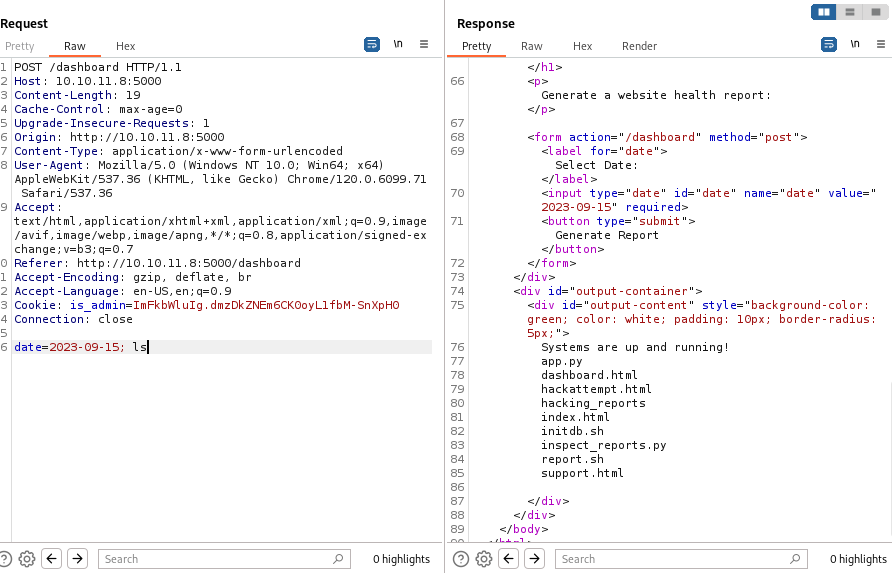This screenshot has width=892, height=573.
Task: Switch Response view to Render tab
Action: click(639, 46)
